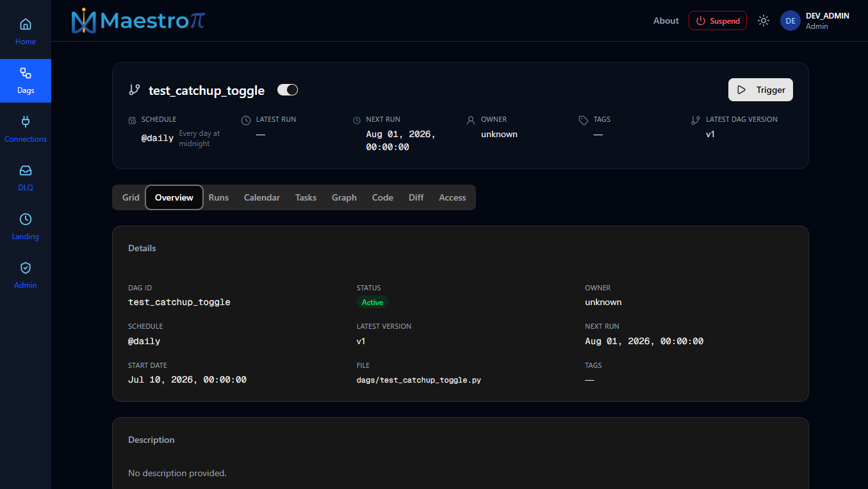
Task: Click the schedule calendar icon
Action: [x=133, y=120]
